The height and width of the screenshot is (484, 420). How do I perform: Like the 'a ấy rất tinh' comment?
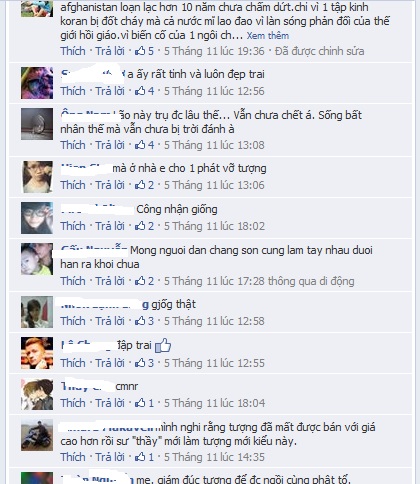point(73,91)
